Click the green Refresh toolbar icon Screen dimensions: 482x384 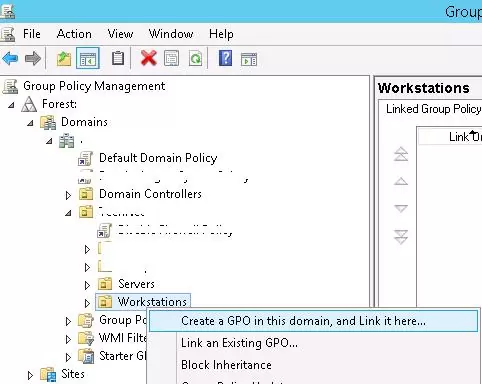click(195, 59)
